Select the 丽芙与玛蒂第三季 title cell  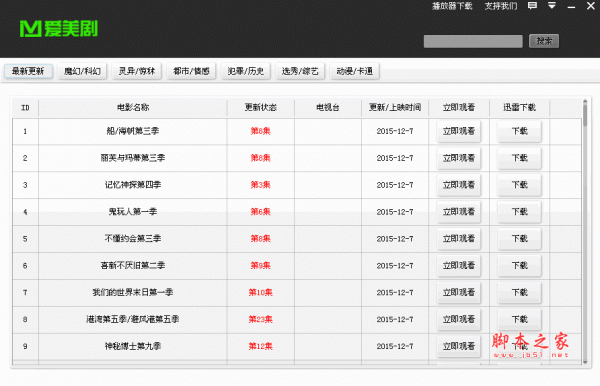click(133, 158)
